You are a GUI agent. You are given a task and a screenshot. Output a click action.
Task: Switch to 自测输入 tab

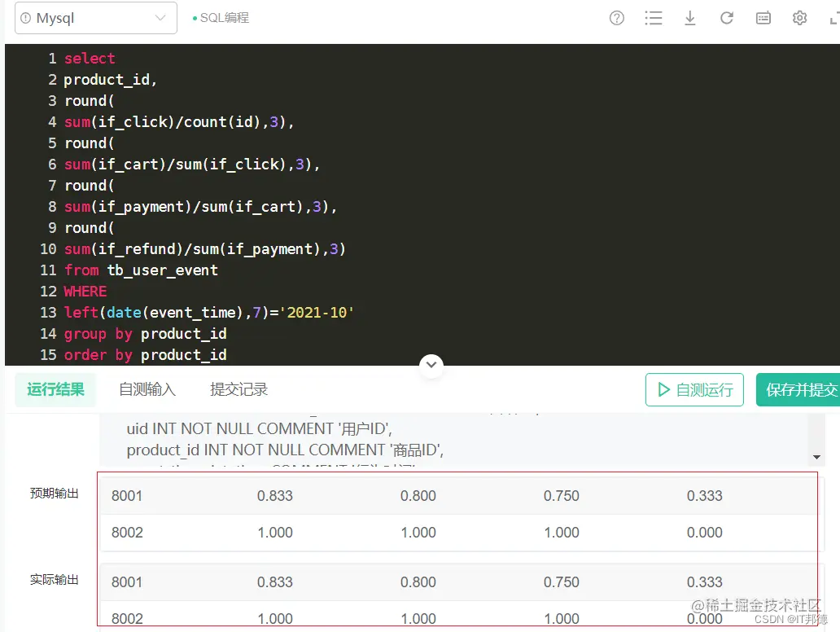[x=147, y=389]
